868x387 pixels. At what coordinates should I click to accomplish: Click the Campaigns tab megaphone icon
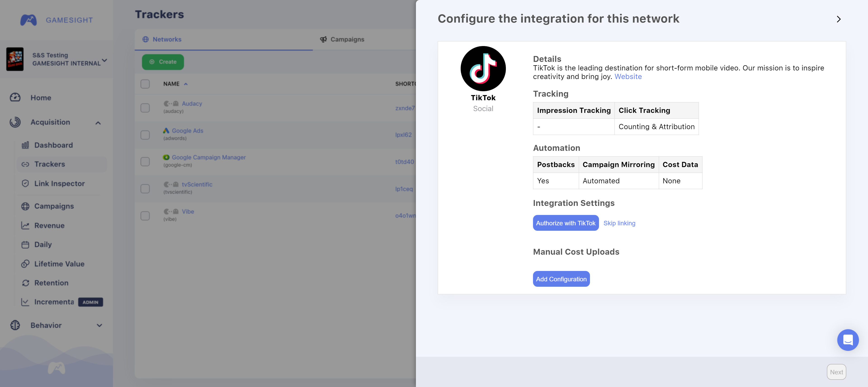click(323, 39)
